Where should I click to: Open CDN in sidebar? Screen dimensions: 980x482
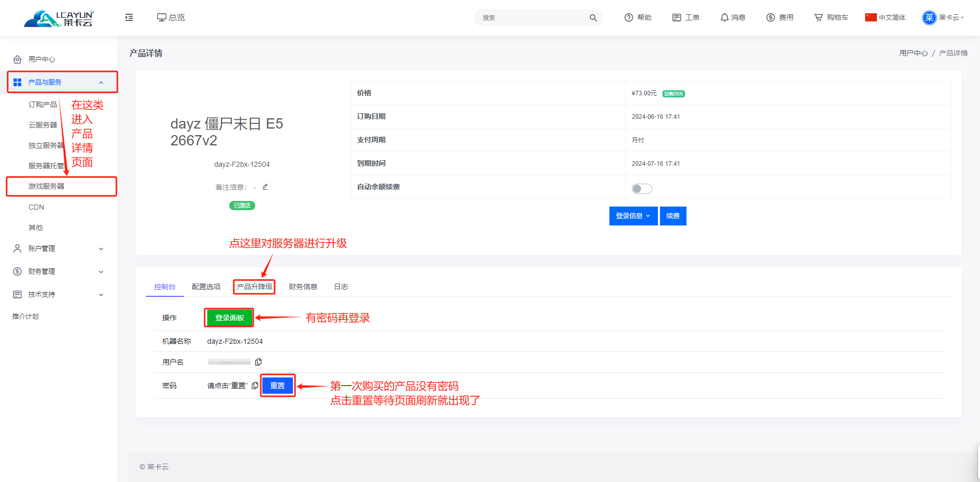point(36,207)
